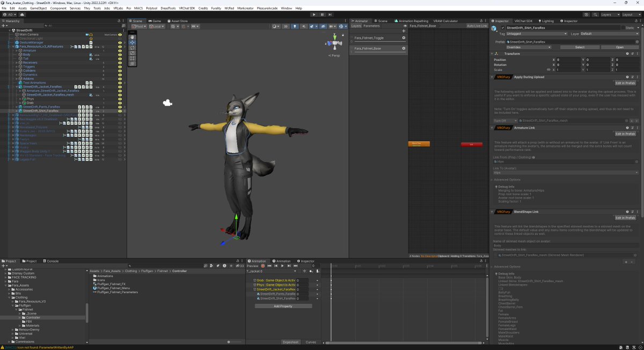Select the Rotate tool in scene toolbar

133,48
